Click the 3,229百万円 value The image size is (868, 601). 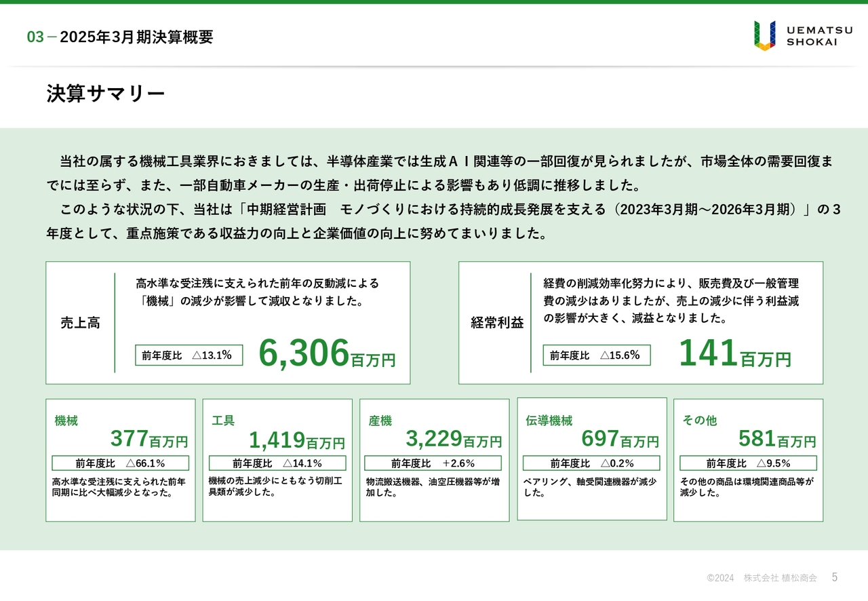[x=454, y=440]
